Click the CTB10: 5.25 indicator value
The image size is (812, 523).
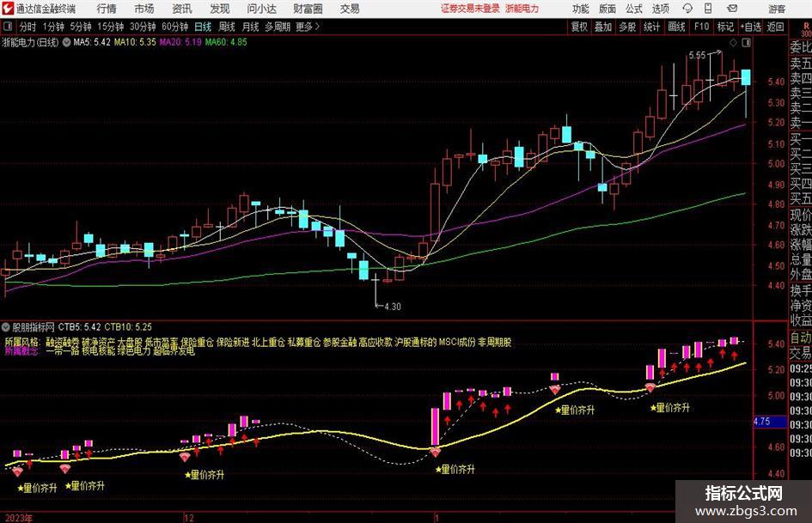click(x=128, y=326)
